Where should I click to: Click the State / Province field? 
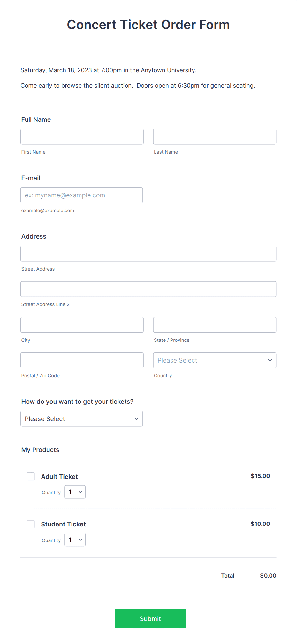[x=215, y=325]
